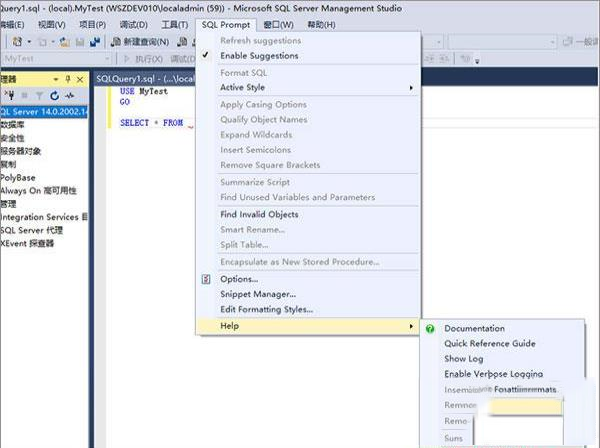Open the MyTest database dropdown
The image size is (600, 448).
(x=57, y=59)
